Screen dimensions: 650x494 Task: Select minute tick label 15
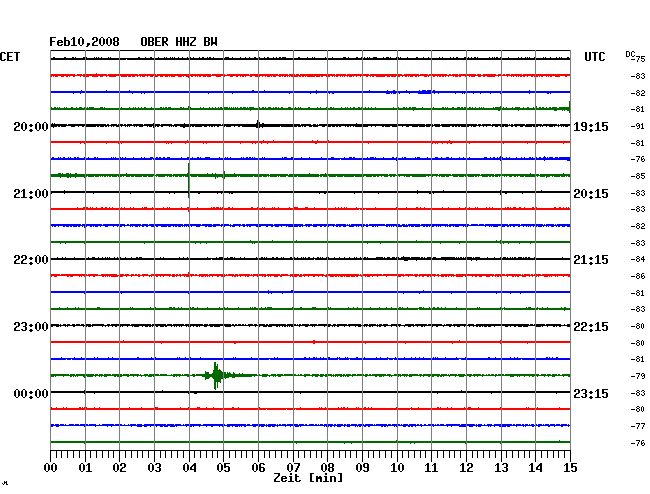570,468
